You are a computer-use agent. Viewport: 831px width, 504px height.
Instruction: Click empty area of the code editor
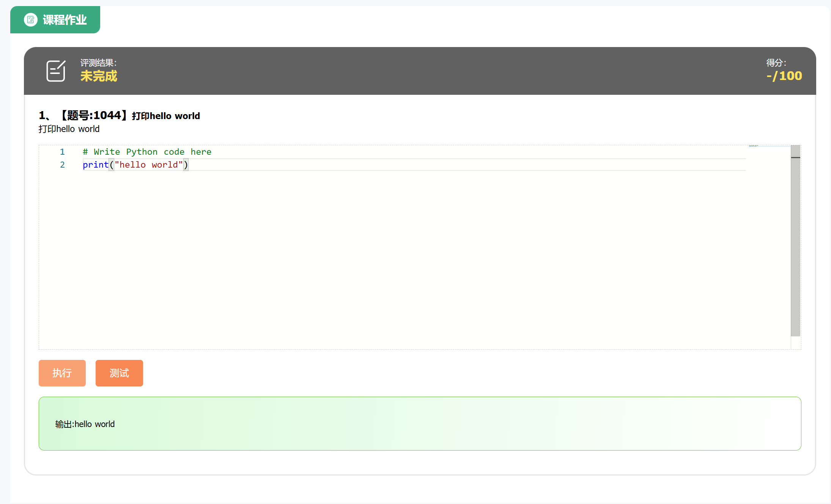tap(379, 258)
